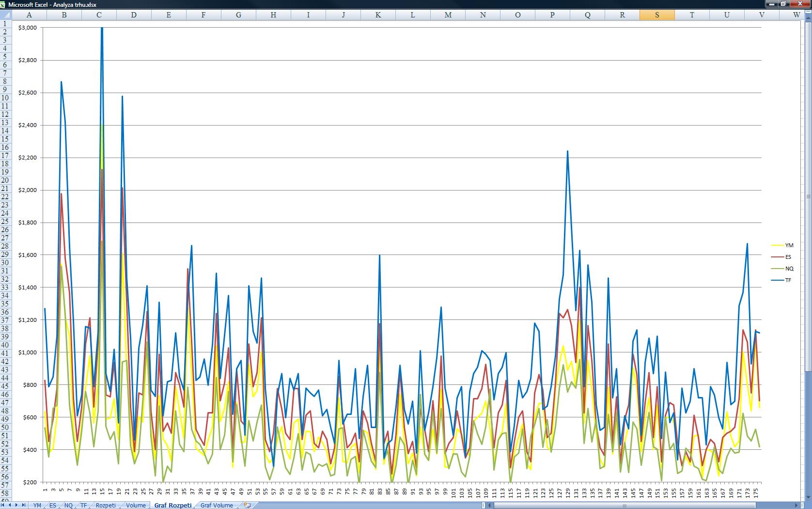Select row 20 header
This screenshot has width=812, height=509.
(6, 180)
